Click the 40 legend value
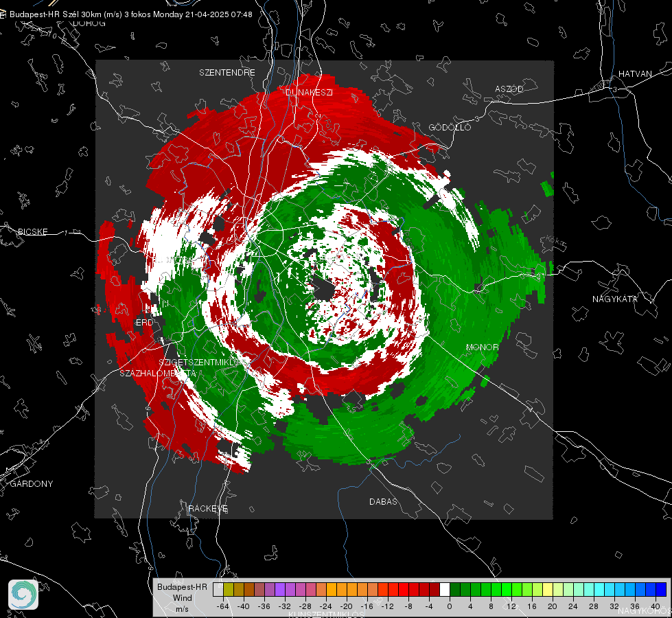Screen dimensions: 672x618 656,606
